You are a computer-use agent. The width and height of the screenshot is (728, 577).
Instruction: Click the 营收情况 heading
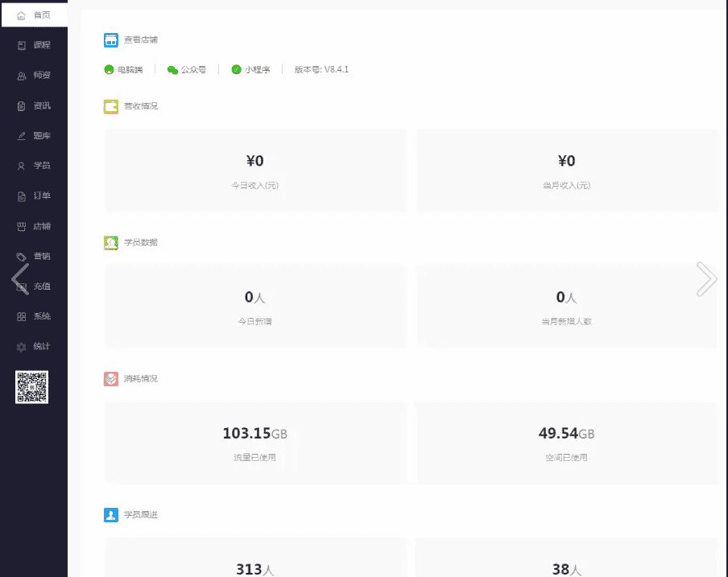(141, 107)
